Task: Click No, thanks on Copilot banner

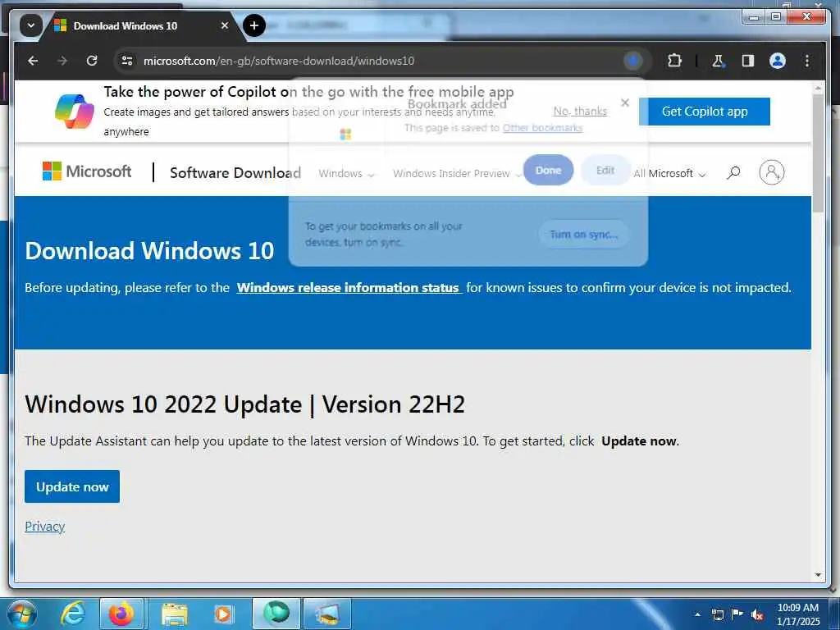Action: [580, 111]
